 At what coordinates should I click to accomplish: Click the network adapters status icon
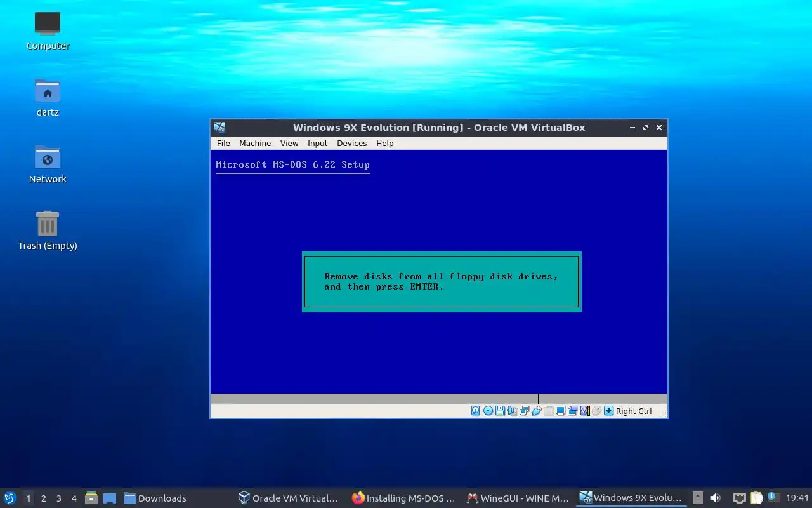click(x=524, y=411)
